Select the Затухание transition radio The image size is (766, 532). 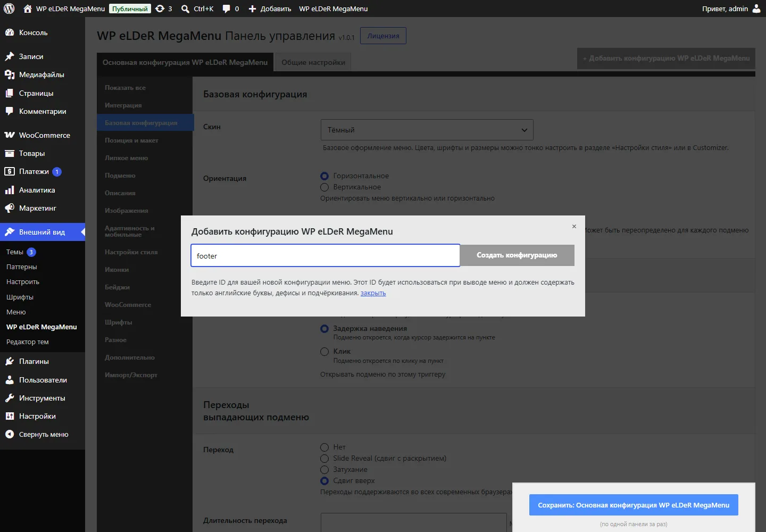tap(324, 470)
